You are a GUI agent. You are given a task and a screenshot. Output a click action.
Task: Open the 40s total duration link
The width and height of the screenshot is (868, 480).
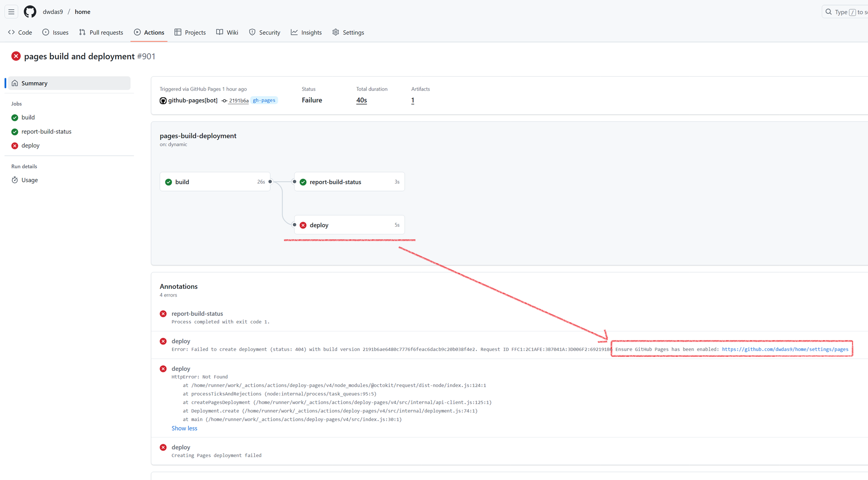(361, 100)
